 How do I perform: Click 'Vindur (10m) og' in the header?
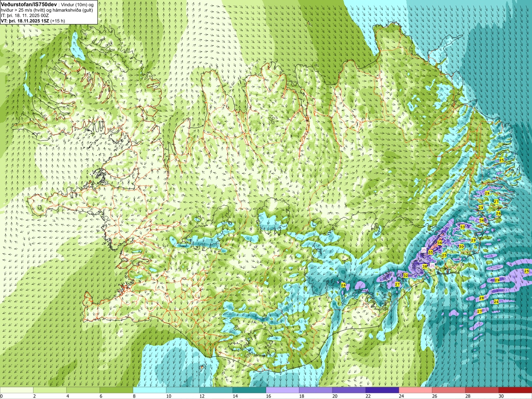click(77, 4)
